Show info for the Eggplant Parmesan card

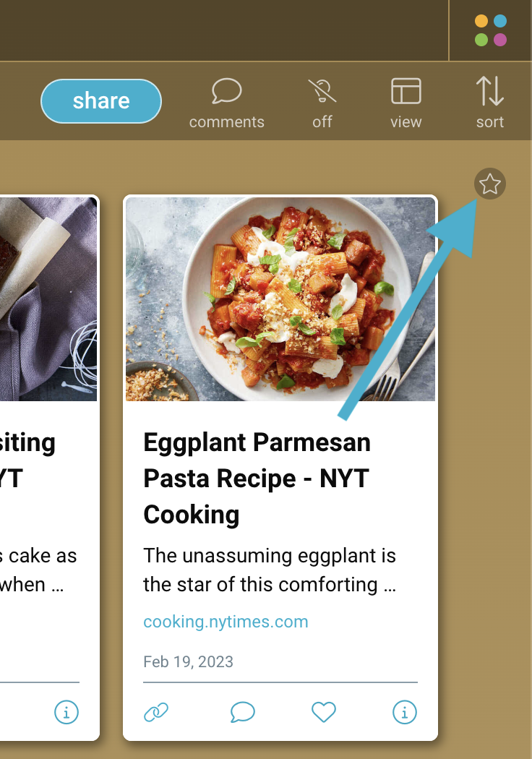tap(405, 713)
